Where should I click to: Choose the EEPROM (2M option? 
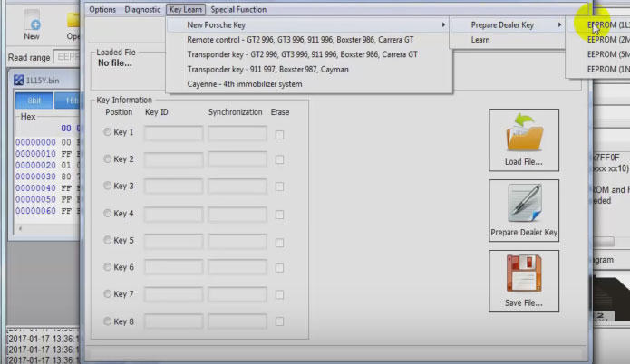pyautogui.click(x=607, y=40)
